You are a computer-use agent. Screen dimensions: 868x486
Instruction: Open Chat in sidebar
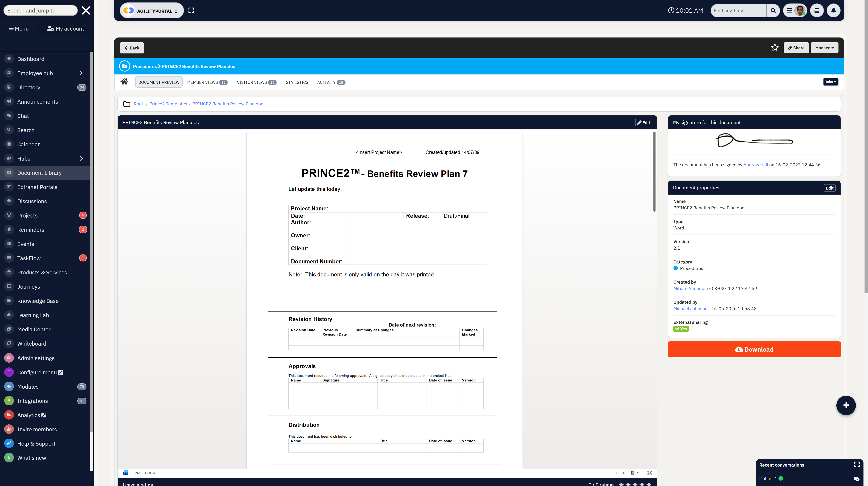[45, 116]
